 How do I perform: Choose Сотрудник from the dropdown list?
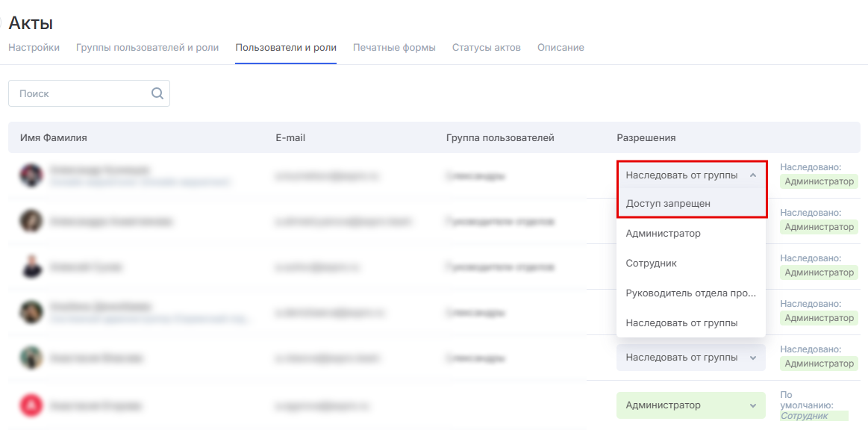(652, 264)
